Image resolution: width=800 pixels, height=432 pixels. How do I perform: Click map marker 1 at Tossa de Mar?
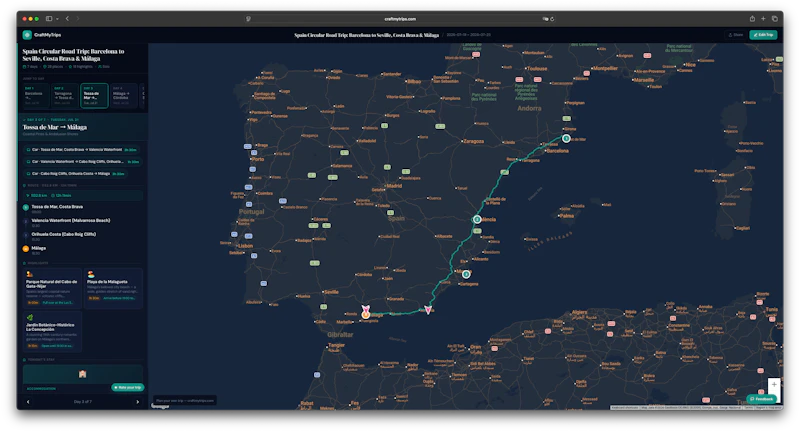pyautogui.click(x=566, y=138)
